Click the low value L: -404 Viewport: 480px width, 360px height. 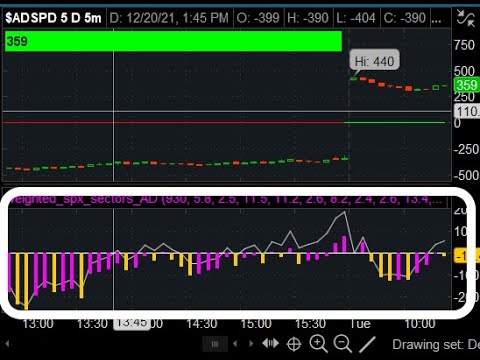tap(356, 18)
